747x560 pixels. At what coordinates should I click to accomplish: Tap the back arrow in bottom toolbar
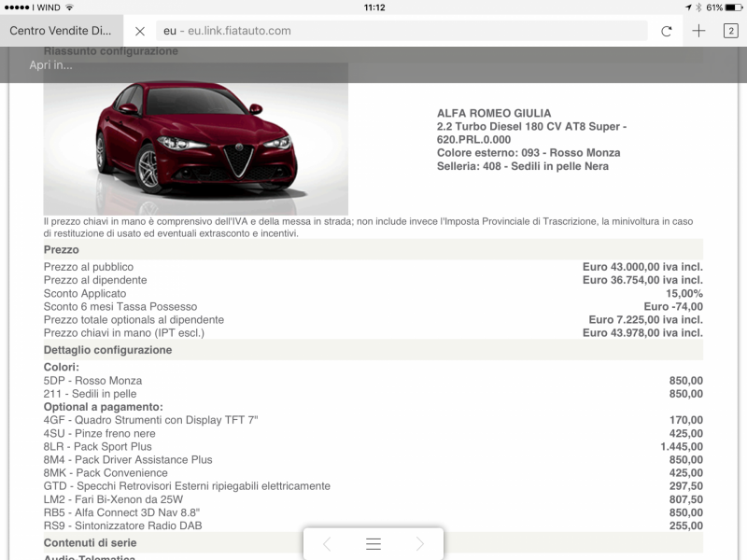coord(326,544)
